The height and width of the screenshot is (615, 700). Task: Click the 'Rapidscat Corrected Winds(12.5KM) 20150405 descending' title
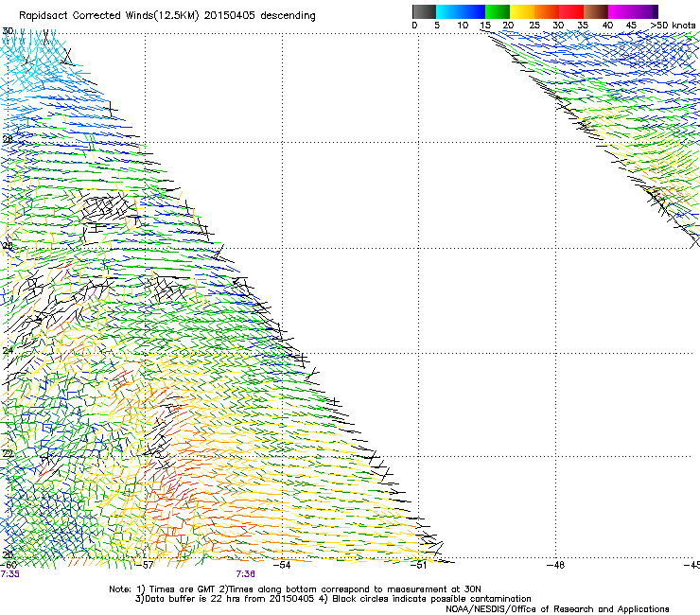pyautogui.click(x=167, y=16)
